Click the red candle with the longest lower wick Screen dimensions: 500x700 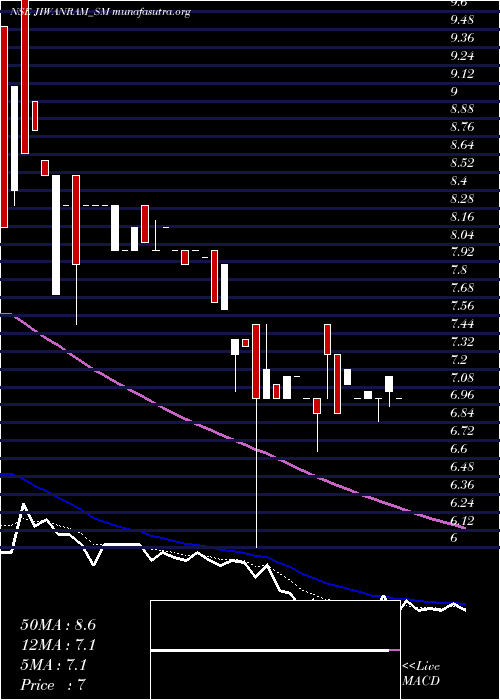256,361
